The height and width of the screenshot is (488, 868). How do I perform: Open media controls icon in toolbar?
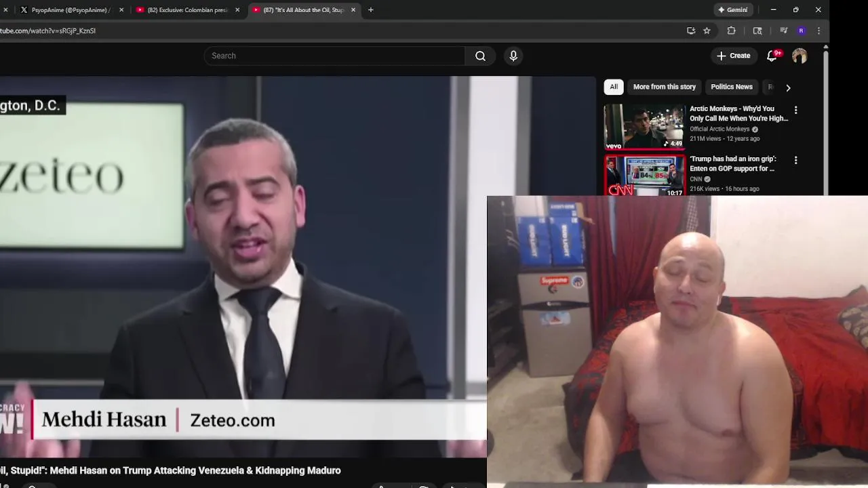tap(783, 30)
